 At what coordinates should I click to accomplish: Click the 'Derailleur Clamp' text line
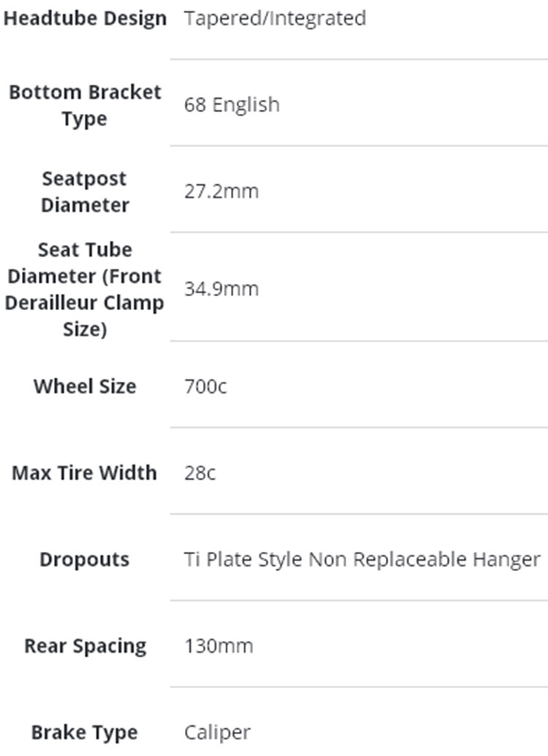[x=85, y=303]
